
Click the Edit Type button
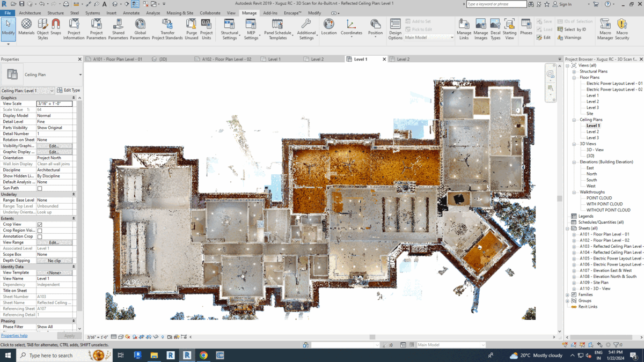(x=68, y=91)
